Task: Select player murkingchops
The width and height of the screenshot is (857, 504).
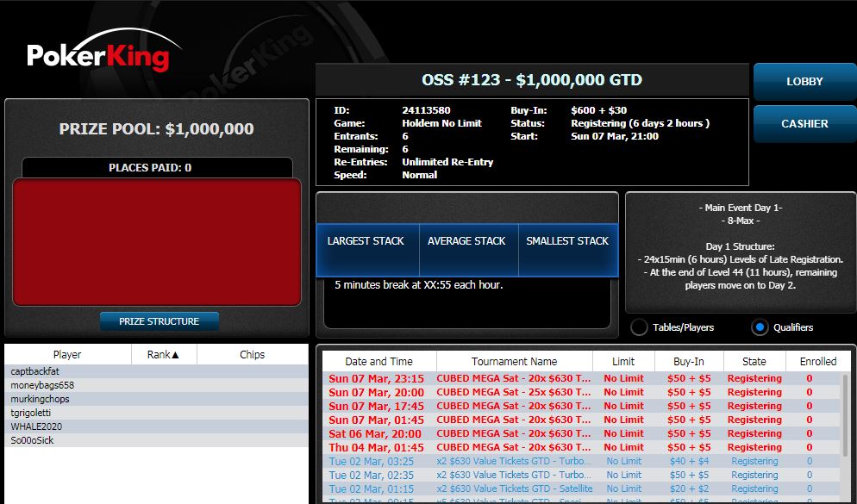Action: pyautogui.click(x=156, y=399)
